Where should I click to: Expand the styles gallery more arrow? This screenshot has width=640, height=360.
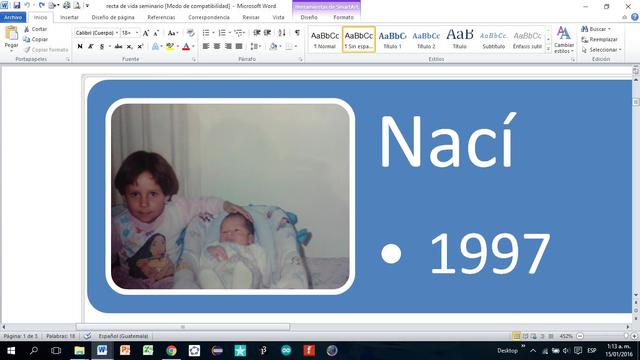(x=548, y=49)
